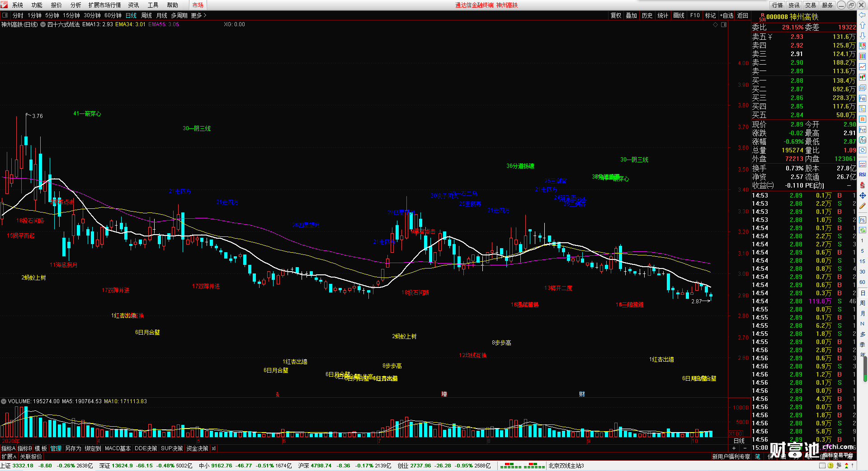Select the MACD基本 indicator tab
Viewport: 868px width, 471px height.
click(x=118, y=448)
